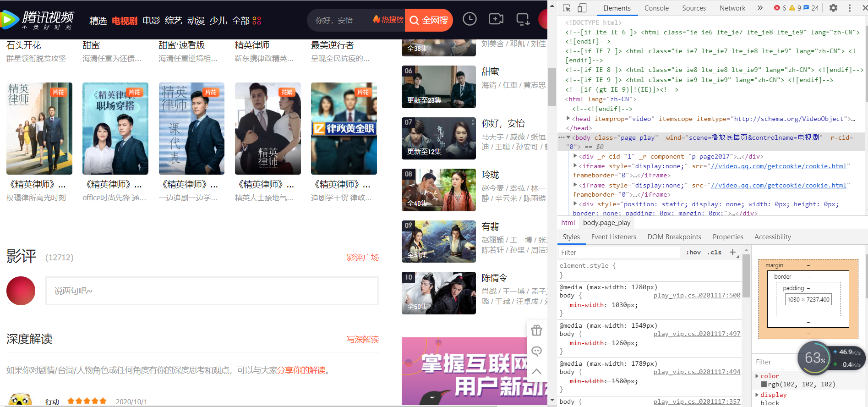Switch to the Sources tab
Screen dimensions: 868x407
pyautogui.click(x=694, y=8)
